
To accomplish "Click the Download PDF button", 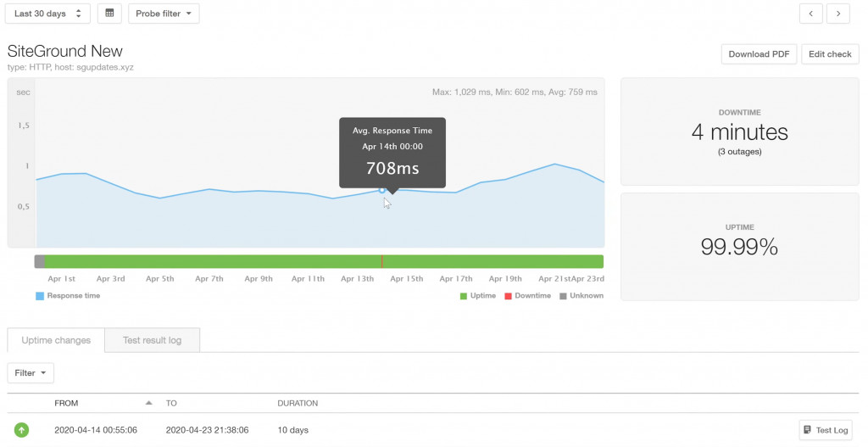I will click(x=759, y=54).
